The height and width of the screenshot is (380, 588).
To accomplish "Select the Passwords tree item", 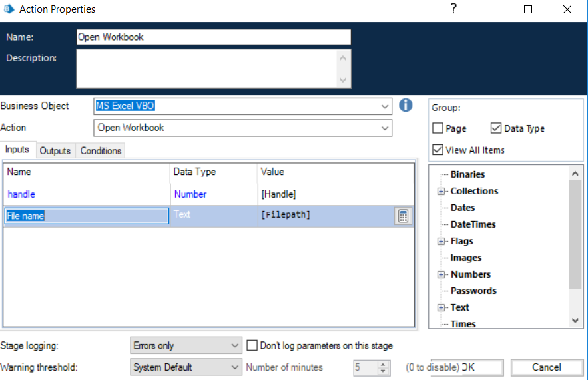I will [473, 291].
